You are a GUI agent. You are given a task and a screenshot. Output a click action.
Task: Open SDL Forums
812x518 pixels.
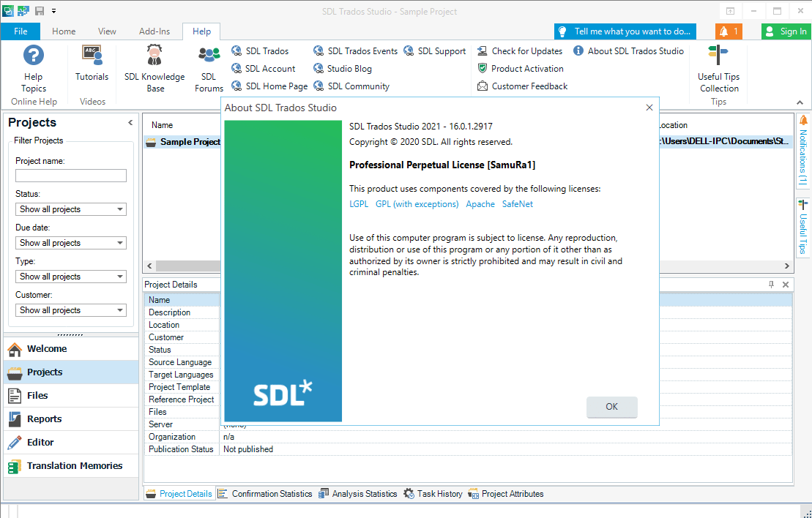[209, 69]
